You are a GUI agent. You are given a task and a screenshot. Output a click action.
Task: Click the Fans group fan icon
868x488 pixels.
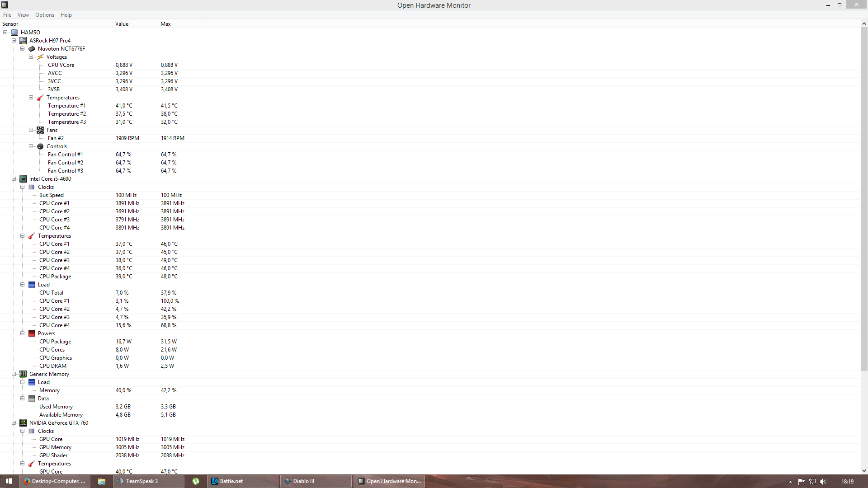click(40, 130)
